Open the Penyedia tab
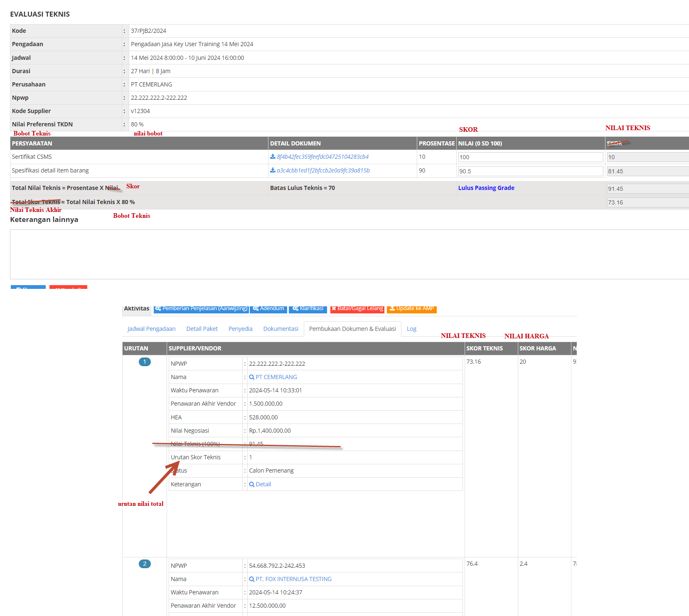Viewport: 689px width, 616px height. click(x=241, y=329)
